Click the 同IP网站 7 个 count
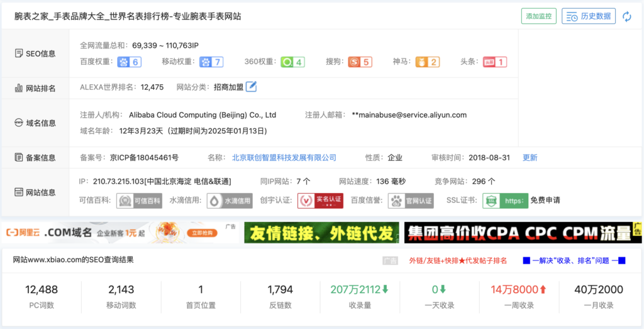Screen dimensions: 644x329 303,181
